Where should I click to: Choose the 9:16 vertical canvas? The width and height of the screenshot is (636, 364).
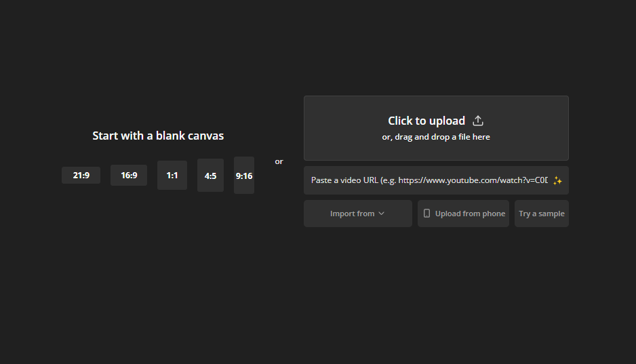[244, 176]
